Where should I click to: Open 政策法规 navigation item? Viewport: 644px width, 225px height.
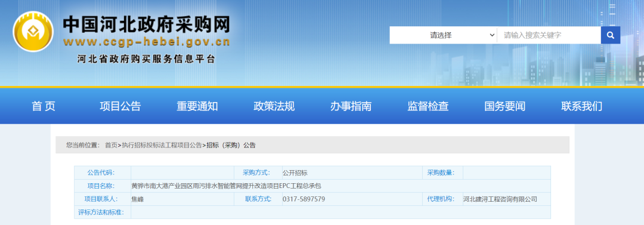pyautogui.click(x=274, y=107)
